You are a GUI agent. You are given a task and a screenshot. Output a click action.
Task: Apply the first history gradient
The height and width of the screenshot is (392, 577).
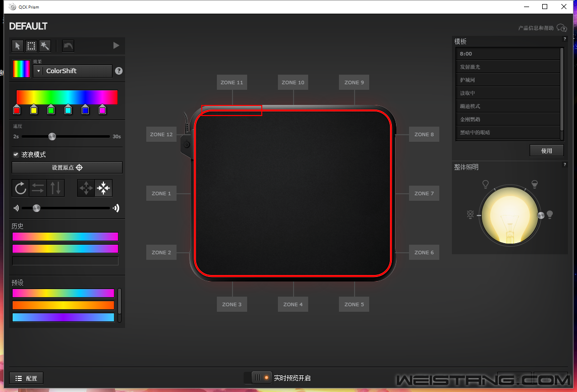tap(66, 237)
